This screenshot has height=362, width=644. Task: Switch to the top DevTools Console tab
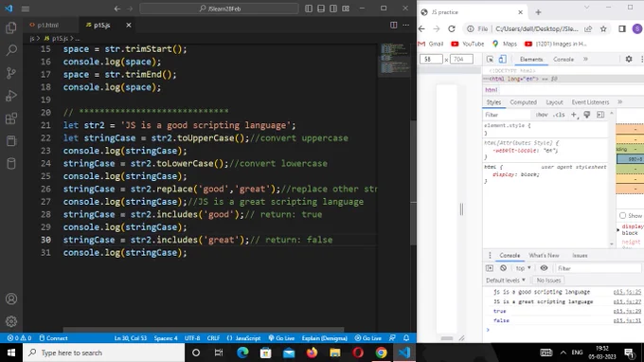[563, 59]
